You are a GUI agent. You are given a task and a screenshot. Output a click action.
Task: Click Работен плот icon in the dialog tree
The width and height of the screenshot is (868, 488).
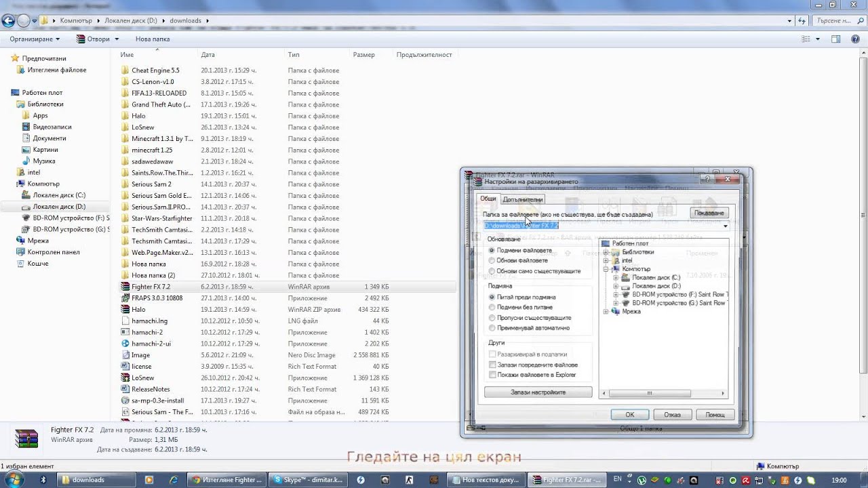point(606,243)
